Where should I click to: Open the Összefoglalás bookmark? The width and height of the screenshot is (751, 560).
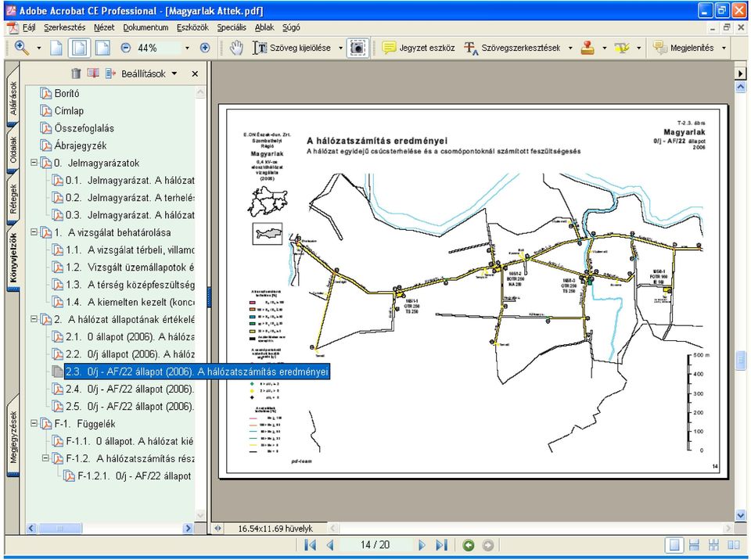click(84, 128)
